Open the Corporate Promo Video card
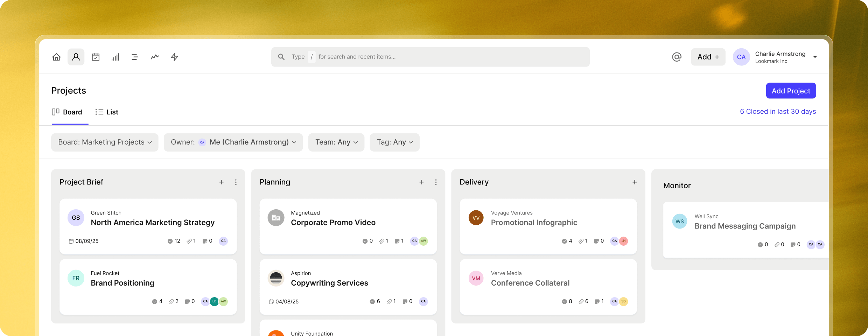 point(333,222)
